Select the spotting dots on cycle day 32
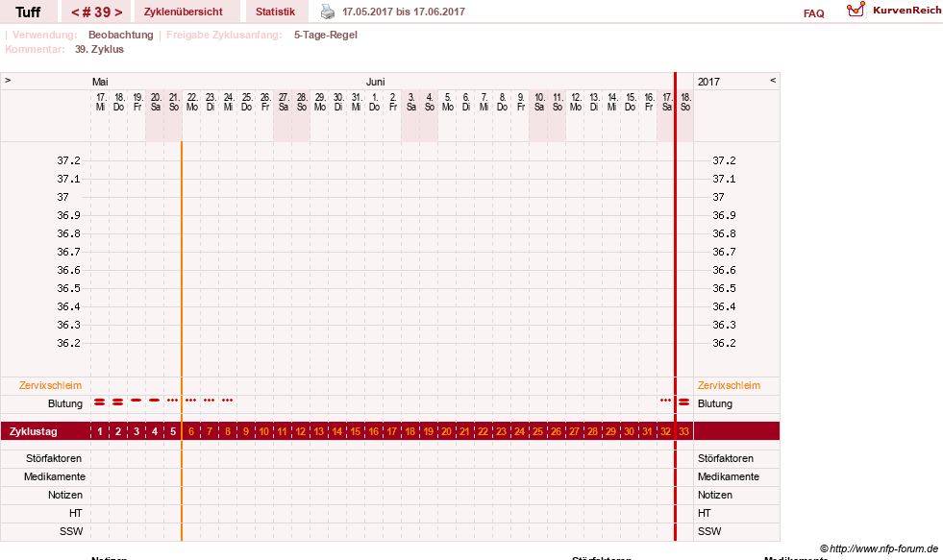 pos(665,401)
